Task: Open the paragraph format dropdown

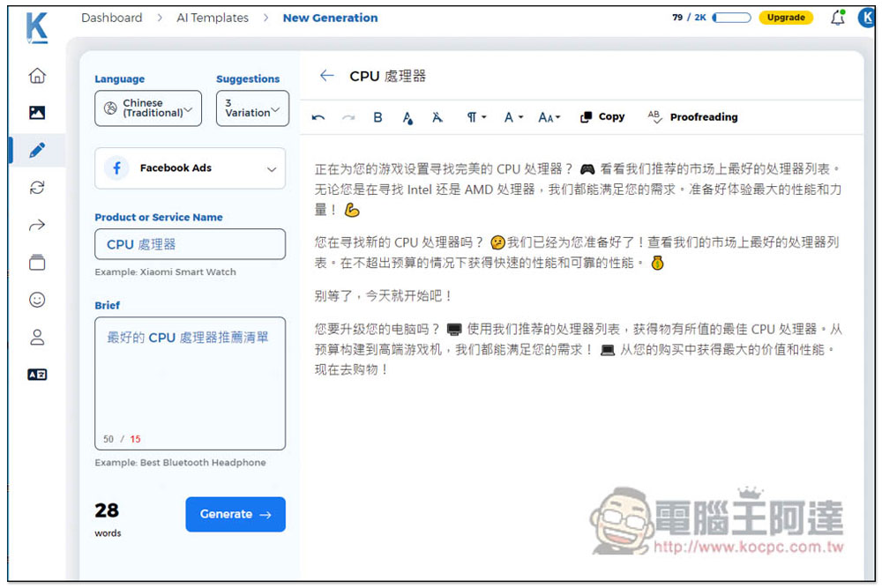Action: tap(476, 117)
